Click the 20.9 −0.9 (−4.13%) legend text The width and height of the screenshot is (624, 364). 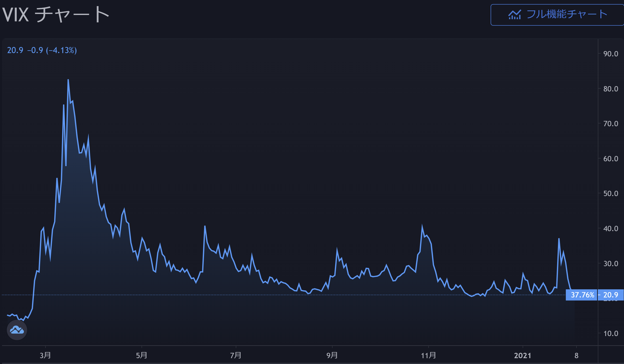point(42,50)
